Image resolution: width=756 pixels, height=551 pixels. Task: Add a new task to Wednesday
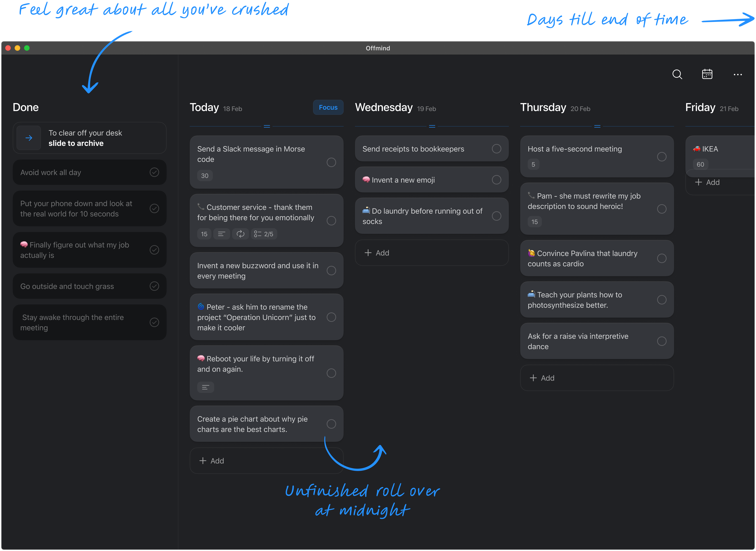tap(431, 252)
